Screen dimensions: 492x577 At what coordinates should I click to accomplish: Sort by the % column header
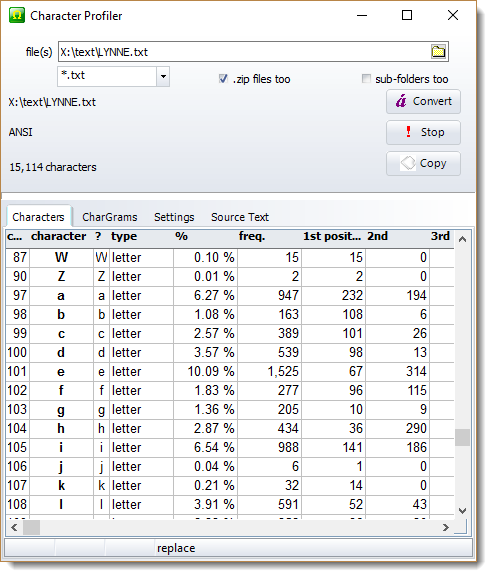tap(205, 236)
